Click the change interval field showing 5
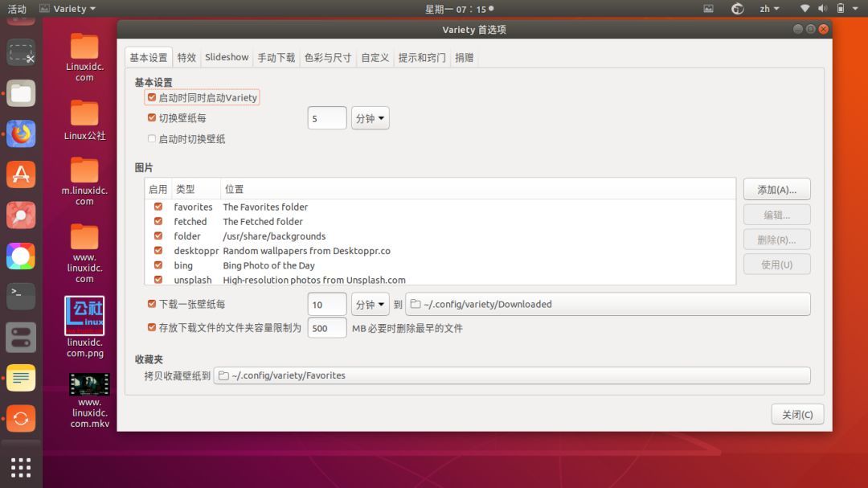 click(x=326, y=118)
